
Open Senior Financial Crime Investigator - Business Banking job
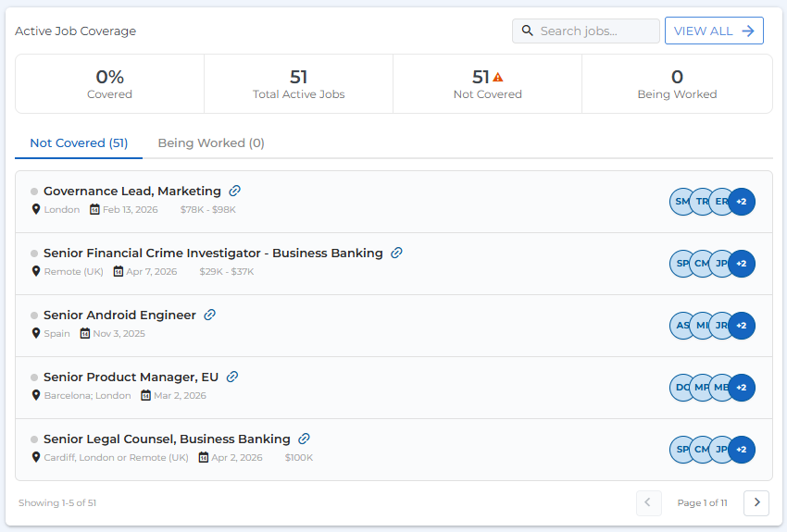click(213, 254)
